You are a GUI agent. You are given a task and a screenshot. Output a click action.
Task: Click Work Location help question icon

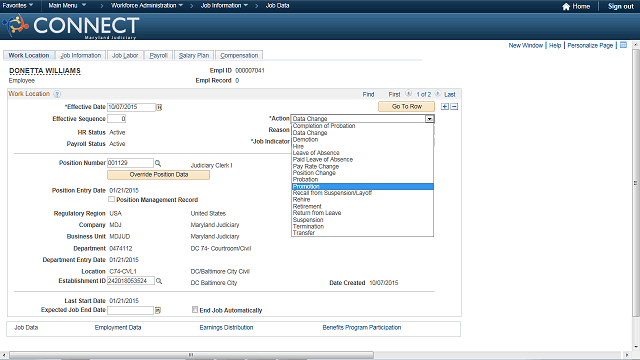[x=57, y=94]
